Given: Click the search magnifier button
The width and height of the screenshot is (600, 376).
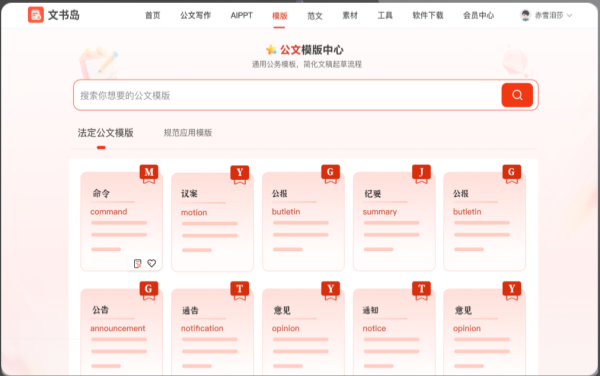Looking at the screenshot, I should tap(517, 95).
